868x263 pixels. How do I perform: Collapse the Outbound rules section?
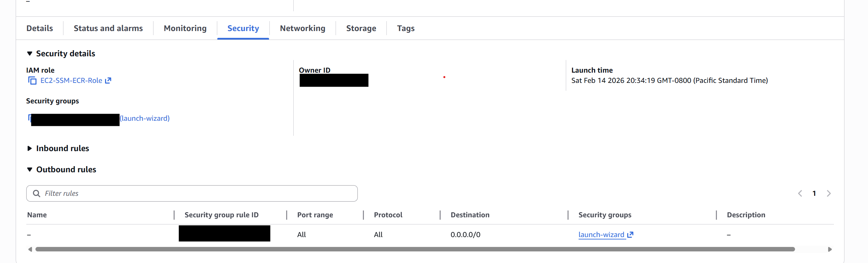[30, 170]
